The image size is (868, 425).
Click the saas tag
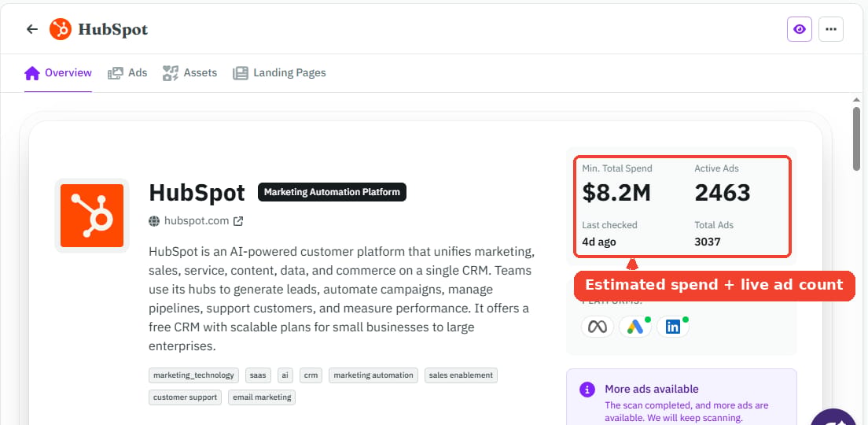(258, 375)
